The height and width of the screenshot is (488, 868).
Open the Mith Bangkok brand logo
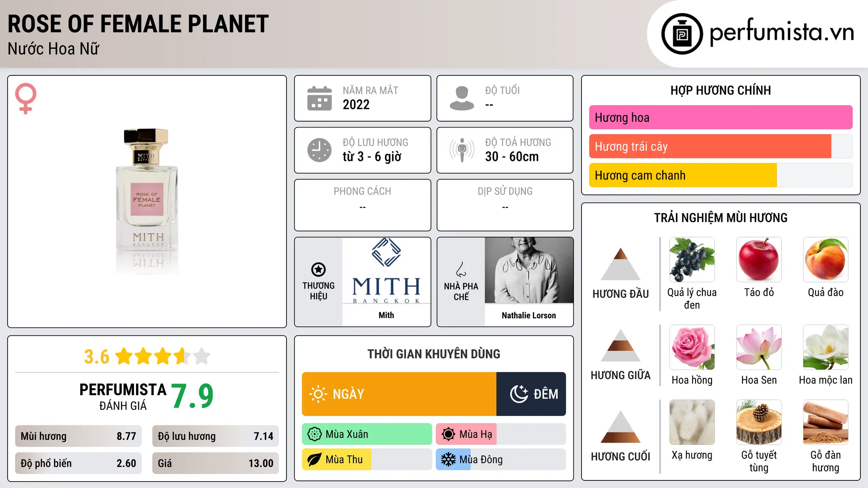pyautogui.click(x=387, y=270)
